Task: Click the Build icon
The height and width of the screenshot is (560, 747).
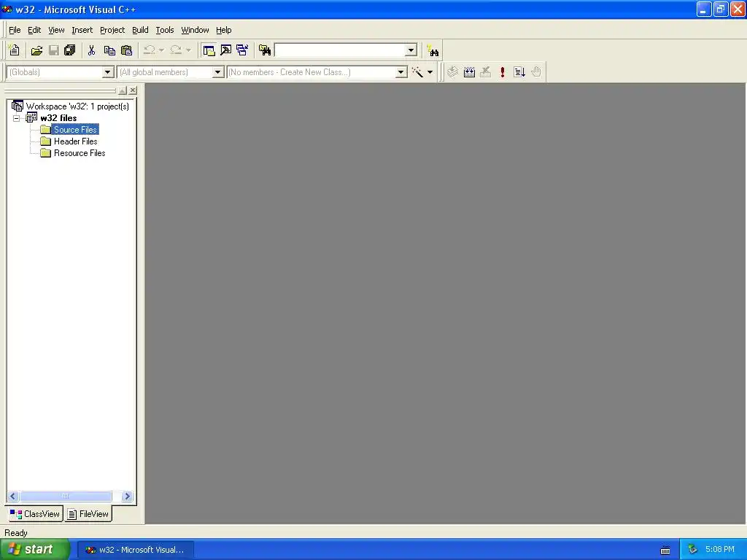Action: [x=469, y=72]
